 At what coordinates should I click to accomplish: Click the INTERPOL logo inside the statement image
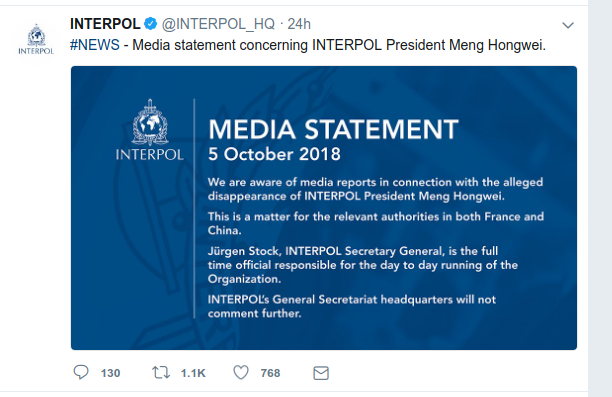(149, 130)
